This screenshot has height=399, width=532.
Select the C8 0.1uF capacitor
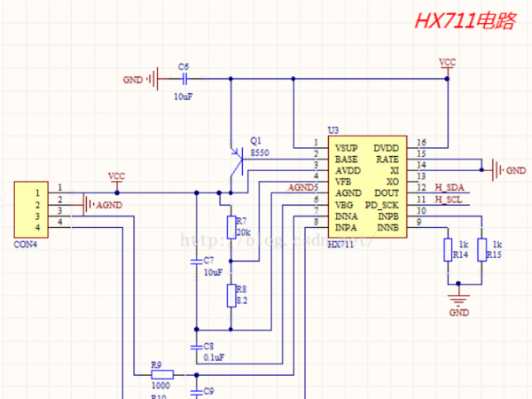195,347
